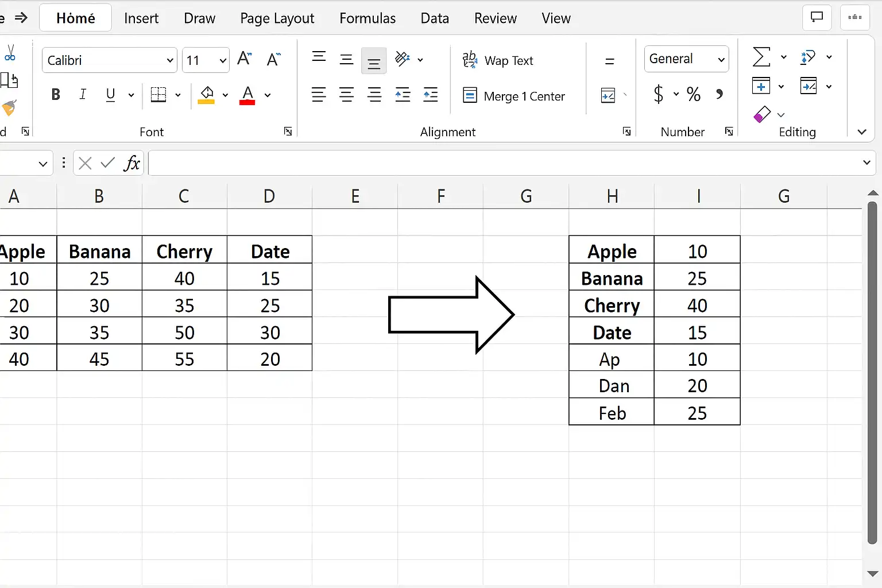Image resolution: width=882 pixels, height=588 pixels.
Task: Align text to the right
Action: click(x=374, y=95)
